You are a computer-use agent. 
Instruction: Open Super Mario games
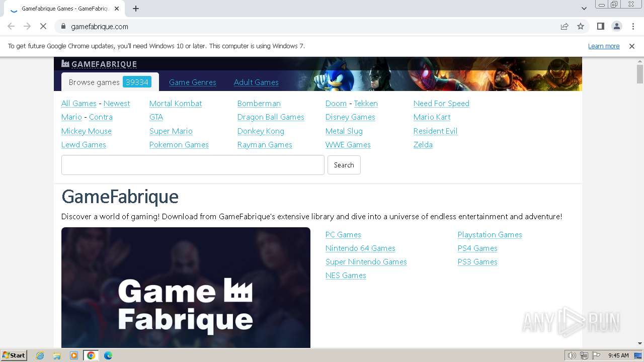[x=171, y=131]
